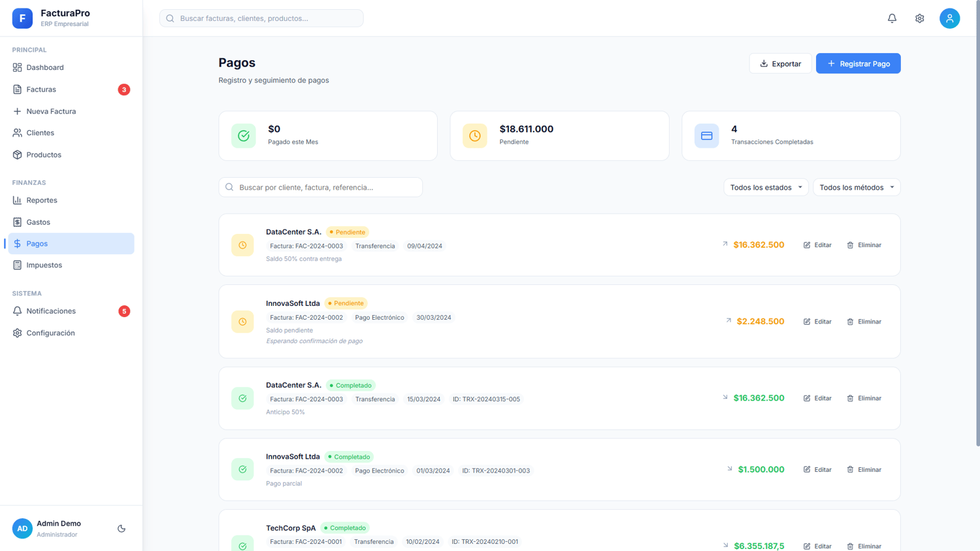Click Pendiente badge next to InnovaSoft Ltda

pyautogui.click(x=346, y=303)
